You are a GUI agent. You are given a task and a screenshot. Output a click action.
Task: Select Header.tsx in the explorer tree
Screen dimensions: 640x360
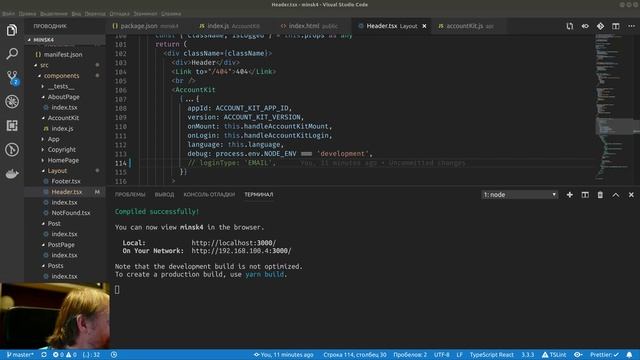(x=65, y=192)
